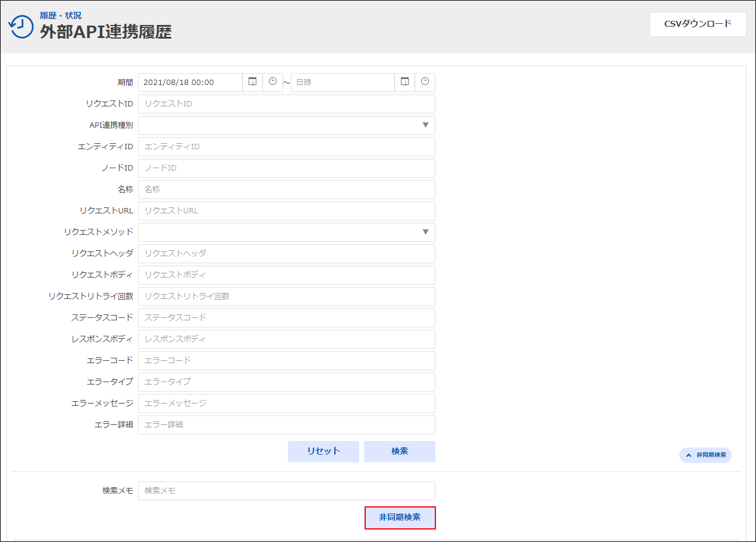Focus the end 日時 field
Image resolution: width=756 pixels, height=542 pixels.
343,83
